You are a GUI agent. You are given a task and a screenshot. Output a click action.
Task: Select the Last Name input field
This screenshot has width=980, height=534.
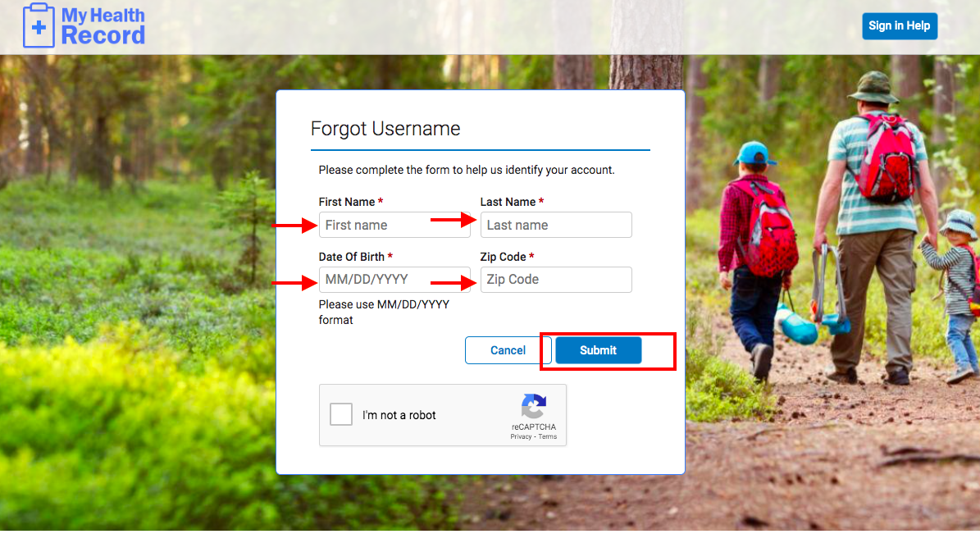click(x=556, y=225)
